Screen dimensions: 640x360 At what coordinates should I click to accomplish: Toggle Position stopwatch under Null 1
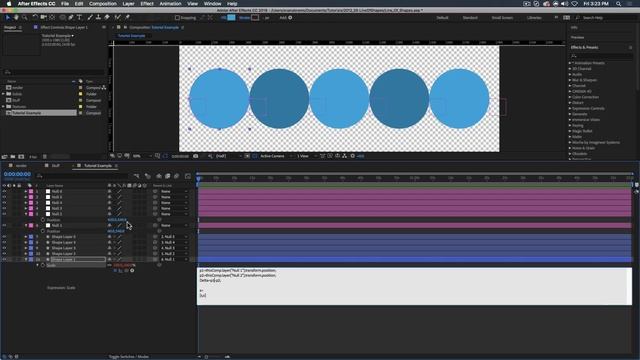coord(43,231)
